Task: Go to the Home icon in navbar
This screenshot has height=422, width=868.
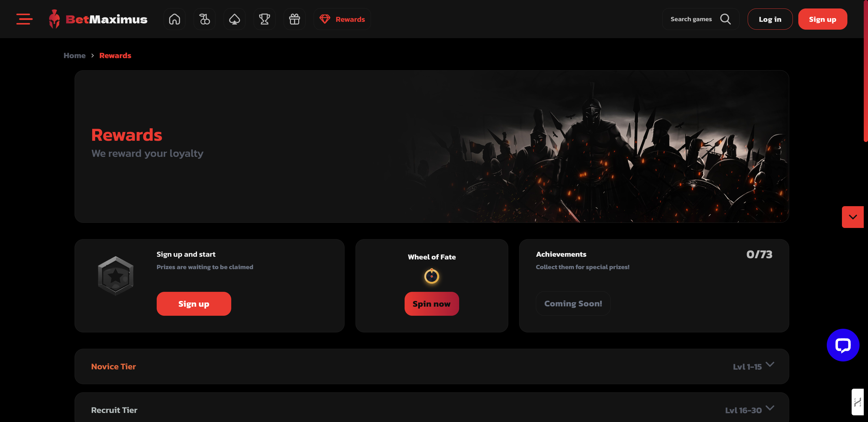Action: click(175, 19)
